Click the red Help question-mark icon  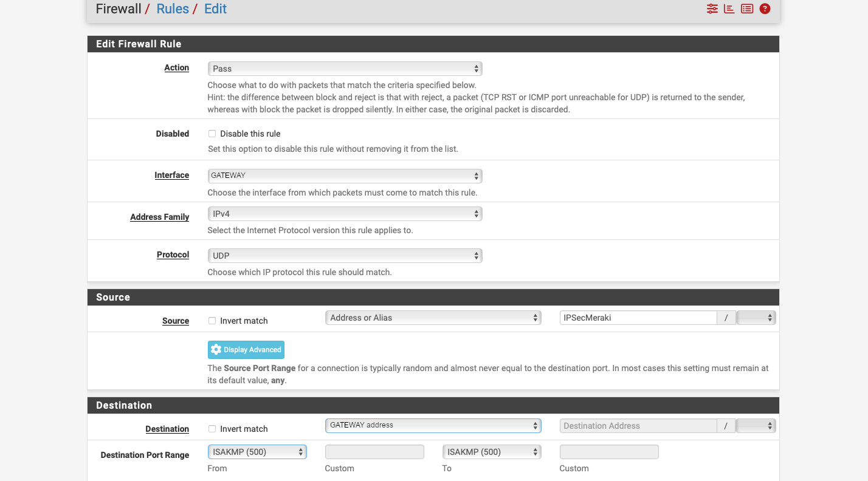coord(765,9)
